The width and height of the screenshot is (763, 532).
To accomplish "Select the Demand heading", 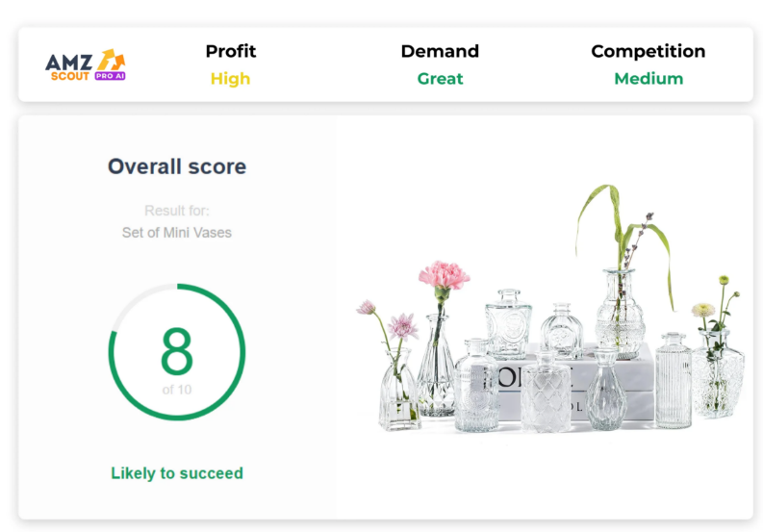I will [440, 51].
